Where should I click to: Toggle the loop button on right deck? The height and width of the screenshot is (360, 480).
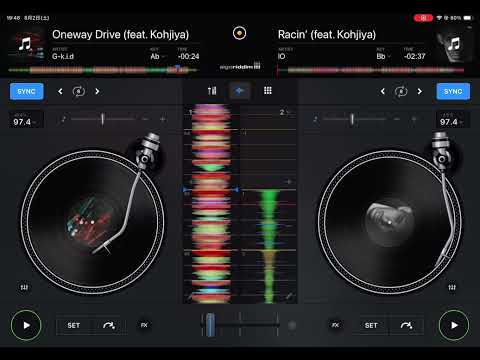tap(401, 91)
